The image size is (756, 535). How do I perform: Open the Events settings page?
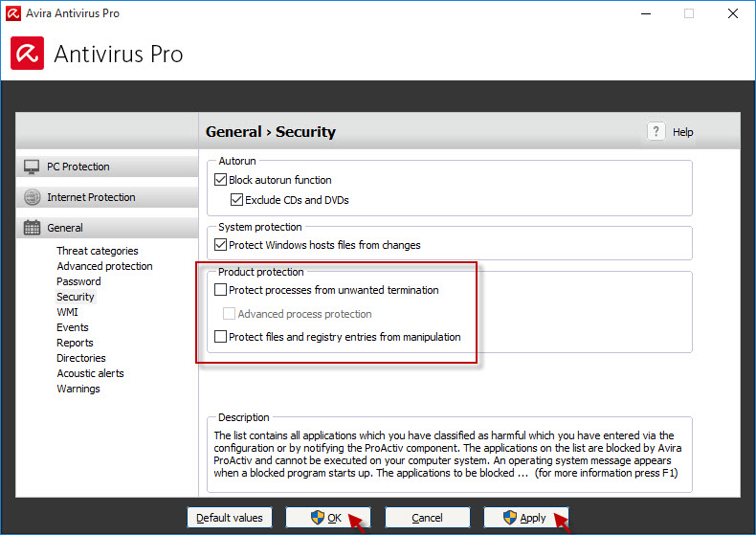(x=73, y=327)
